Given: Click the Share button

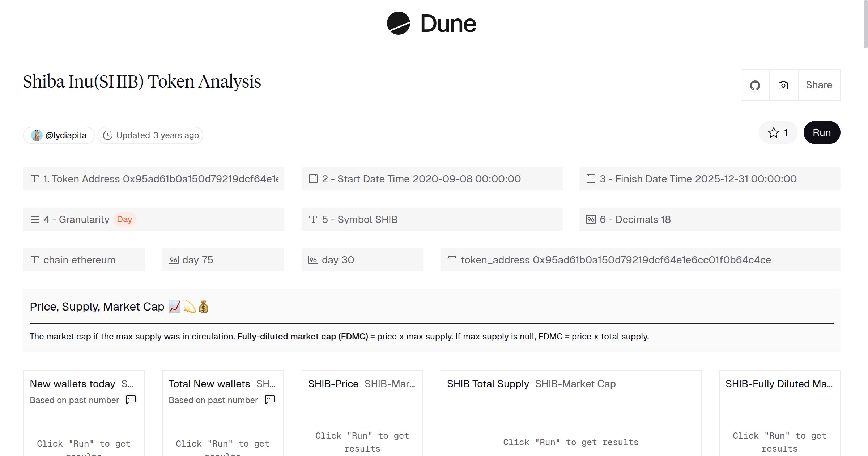Looking at the screenshot, I should [819, 85].
